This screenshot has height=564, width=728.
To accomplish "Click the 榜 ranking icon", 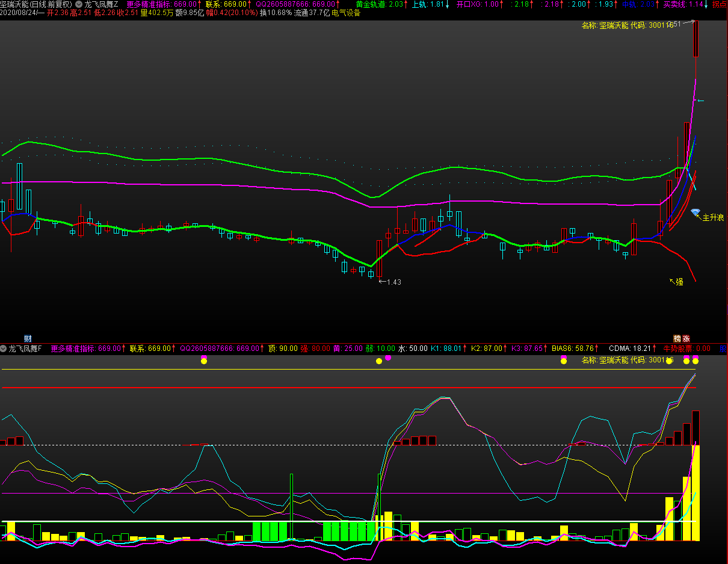I will tap(677, 339).
